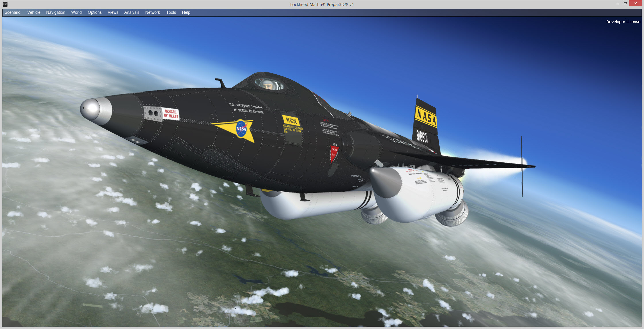Open the Scenario menu

pos(12,12)
